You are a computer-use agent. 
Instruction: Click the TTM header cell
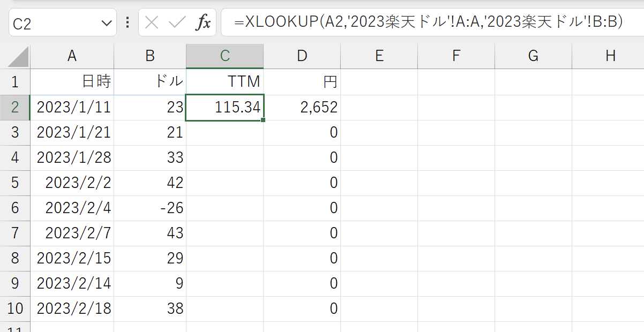tap(225, 82)
